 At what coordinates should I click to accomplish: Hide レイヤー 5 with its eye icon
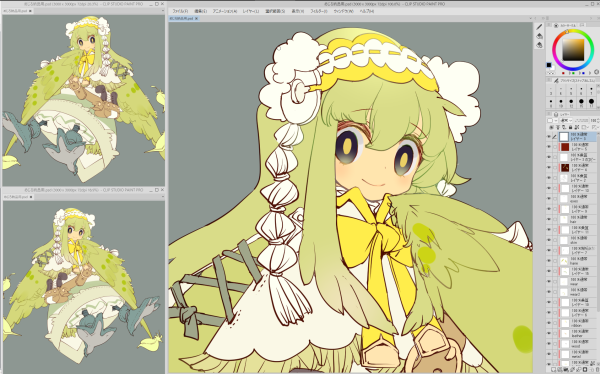[549, 147]
